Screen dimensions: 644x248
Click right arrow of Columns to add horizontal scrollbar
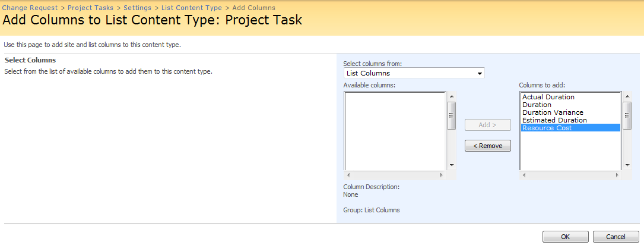pyautogui.click(x=617, y=175)
